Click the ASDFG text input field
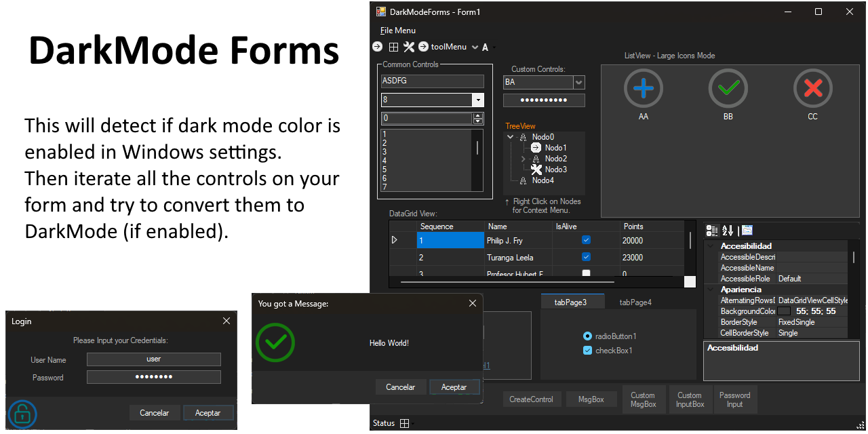 point(432,81)
